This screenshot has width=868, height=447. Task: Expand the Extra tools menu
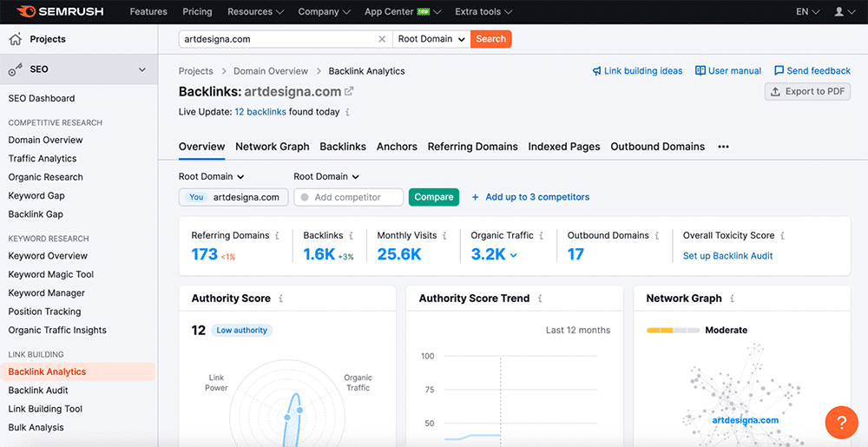pos(483,11)
